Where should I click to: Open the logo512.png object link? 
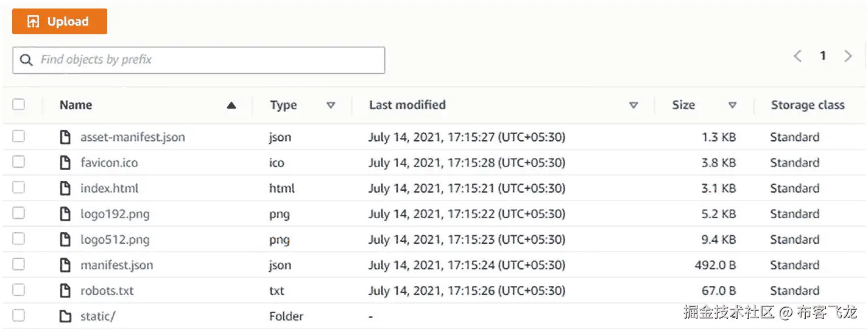pos(115,240)
